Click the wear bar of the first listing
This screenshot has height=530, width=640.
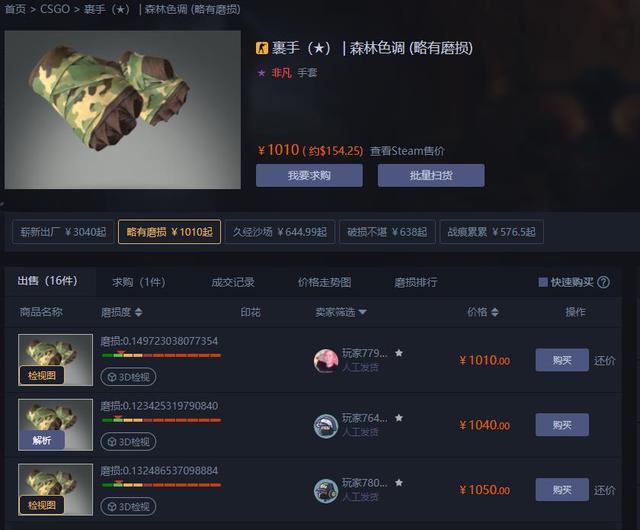[161, 355]
